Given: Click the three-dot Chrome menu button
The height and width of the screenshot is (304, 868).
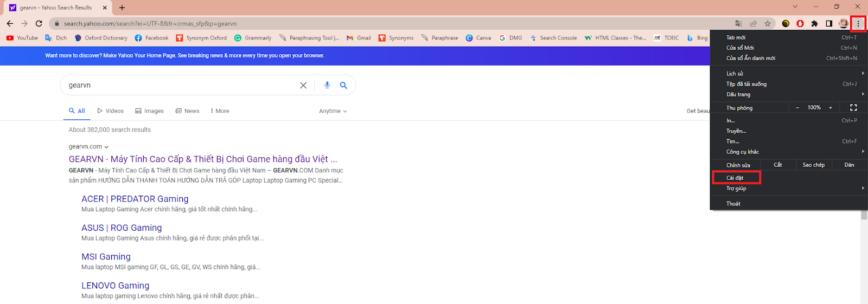Looking at the screenshot, I should (858, 23).
